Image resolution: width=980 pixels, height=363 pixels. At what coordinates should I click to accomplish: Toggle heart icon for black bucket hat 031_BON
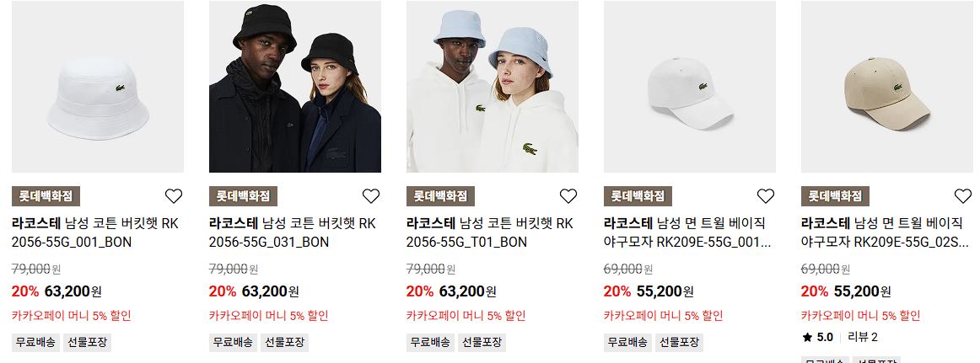tap(371, 196)
